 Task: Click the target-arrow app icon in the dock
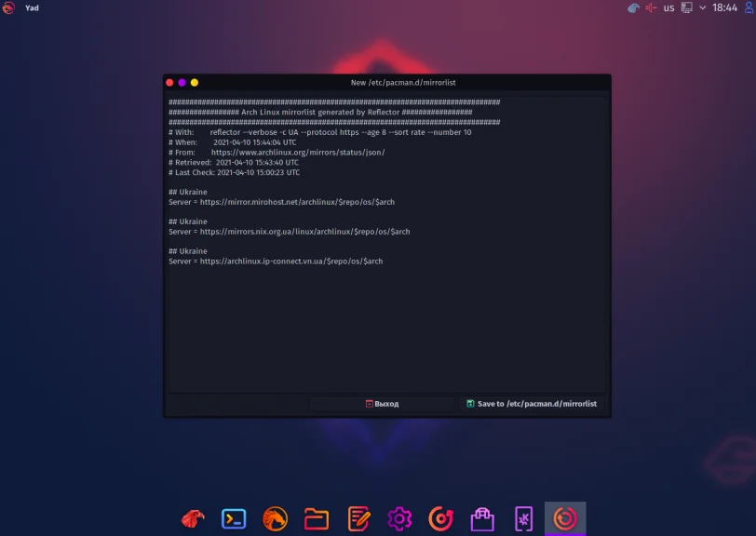(x=439, y=518)
